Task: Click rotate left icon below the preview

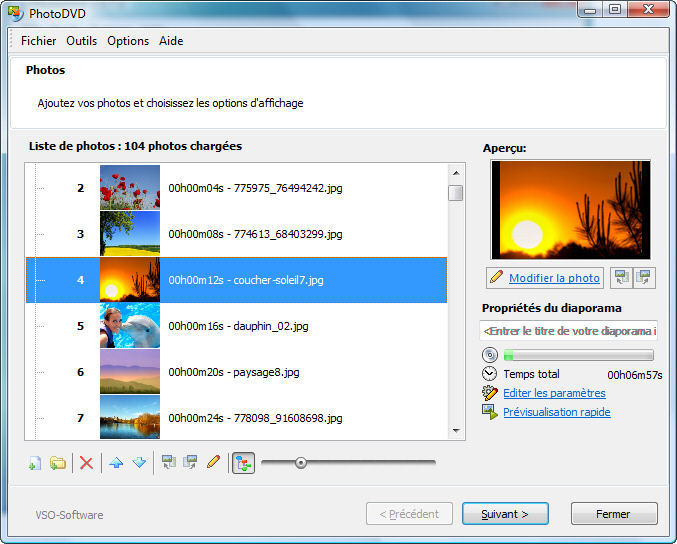Action: 621,278
